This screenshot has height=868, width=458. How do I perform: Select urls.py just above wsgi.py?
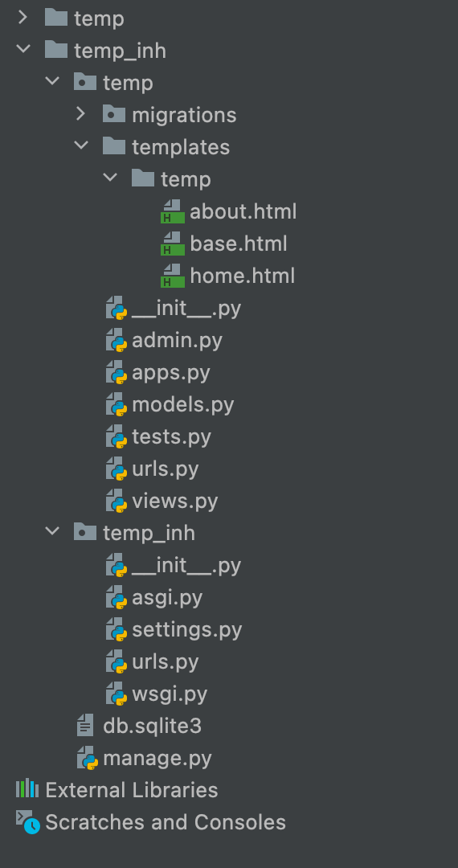pyautogui.click(x=166, y=662)
